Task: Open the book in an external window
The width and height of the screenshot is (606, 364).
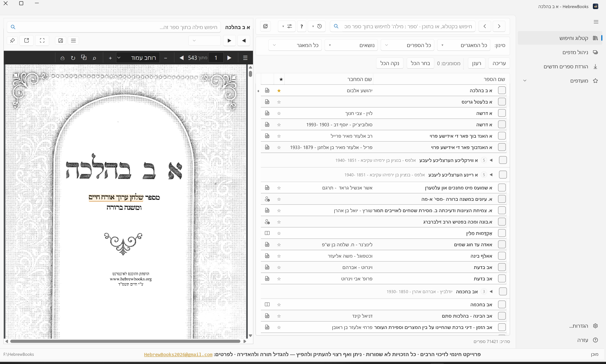Action: (x=27, y=40)
